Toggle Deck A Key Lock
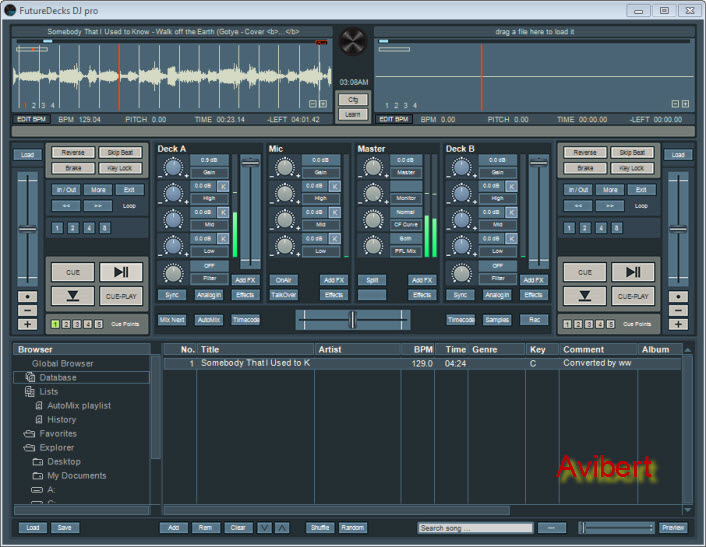Image resolution: width=706 pixels, height=547 pixels. (x=120, y=168)
